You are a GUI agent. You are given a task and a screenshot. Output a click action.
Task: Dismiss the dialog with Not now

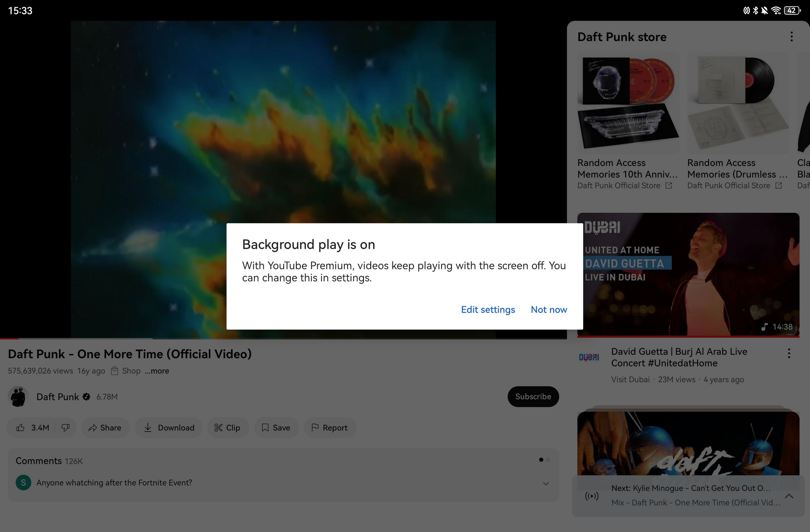pos(549,310)
